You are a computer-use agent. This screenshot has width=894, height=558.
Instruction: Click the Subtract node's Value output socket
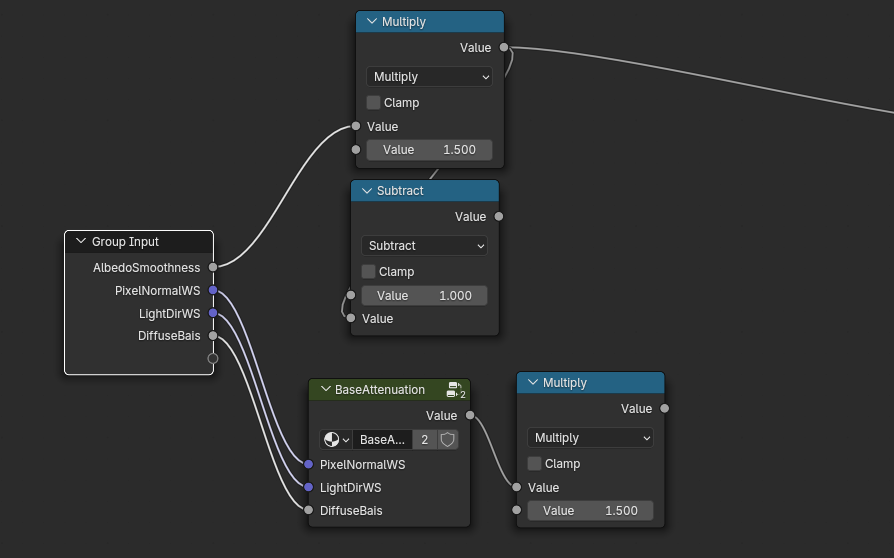coord(499,216)
